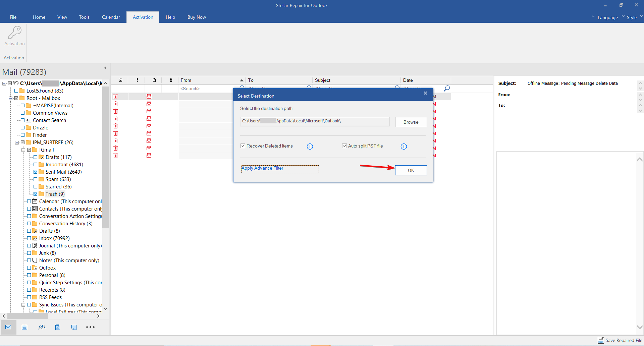Click red envelope icon in first mail row
The image size is (644, 346).
click(149, 97)
